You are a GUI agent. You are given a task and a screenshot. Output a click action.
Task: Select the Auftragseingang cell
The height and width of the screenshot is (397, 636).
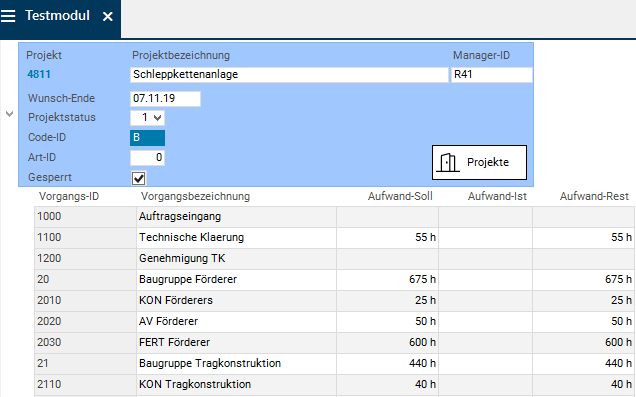pyautogui.click(x=236, y=217)
